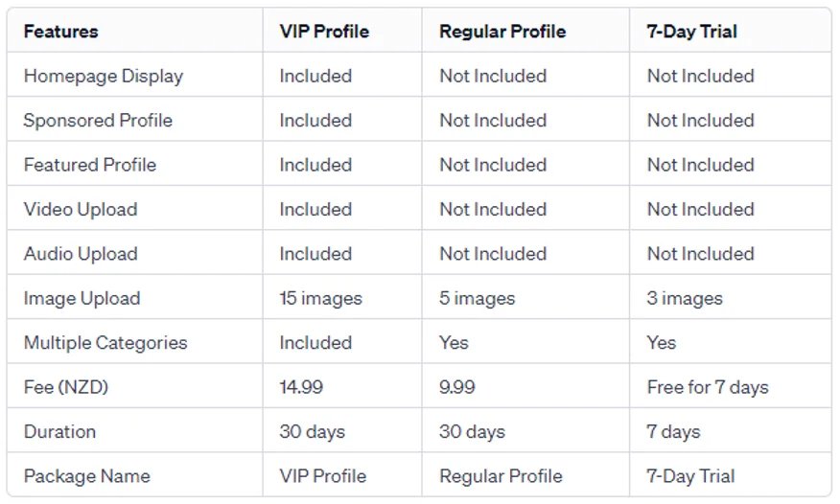Click the Multiple Categories row label
This screenshot has width=840, height=504.
pos(105,343)
